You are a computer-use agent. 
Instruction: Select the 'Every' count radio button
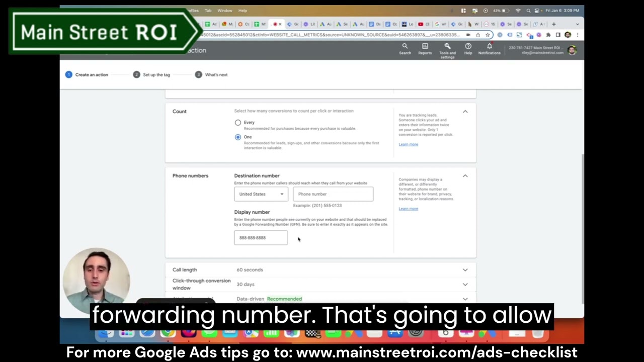click(238, 123)
